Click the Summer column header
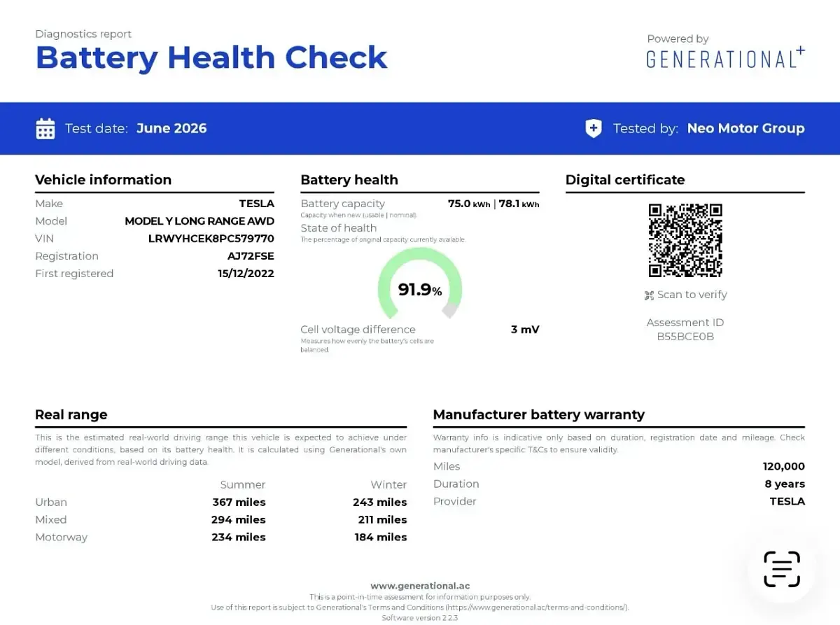Screen dimensions: 840x625 243,484
